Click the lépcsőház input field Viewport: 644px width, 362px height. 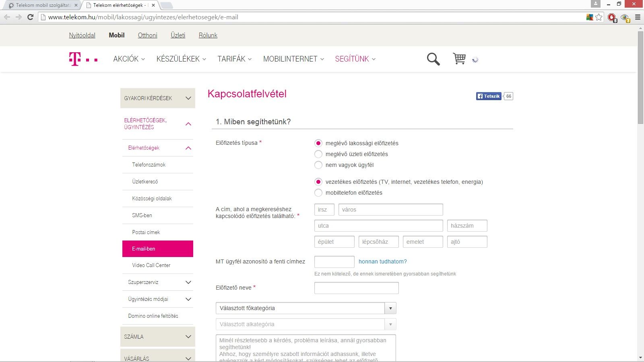[379, 242]
